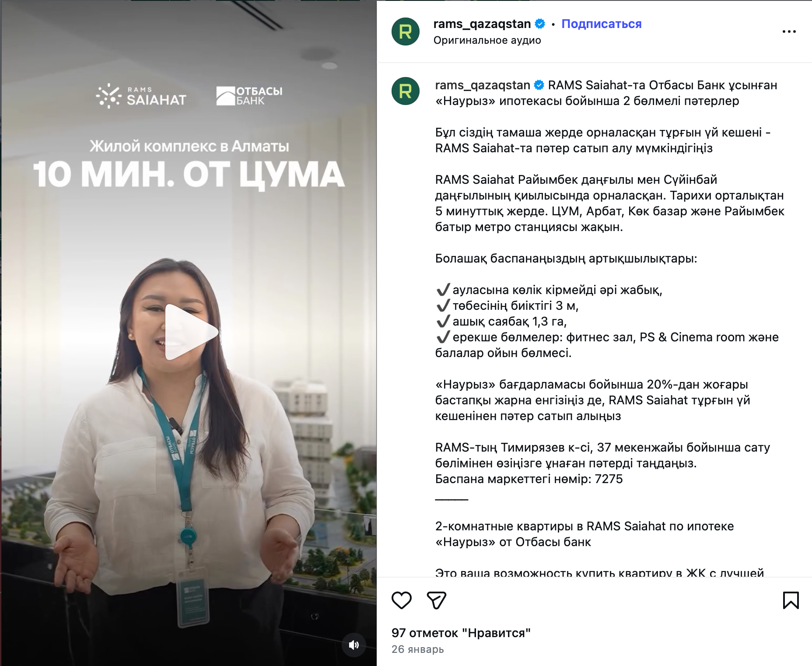Share the post with the paper plane icon
Viewport: 812px width, 666px height.
(436, 600)
